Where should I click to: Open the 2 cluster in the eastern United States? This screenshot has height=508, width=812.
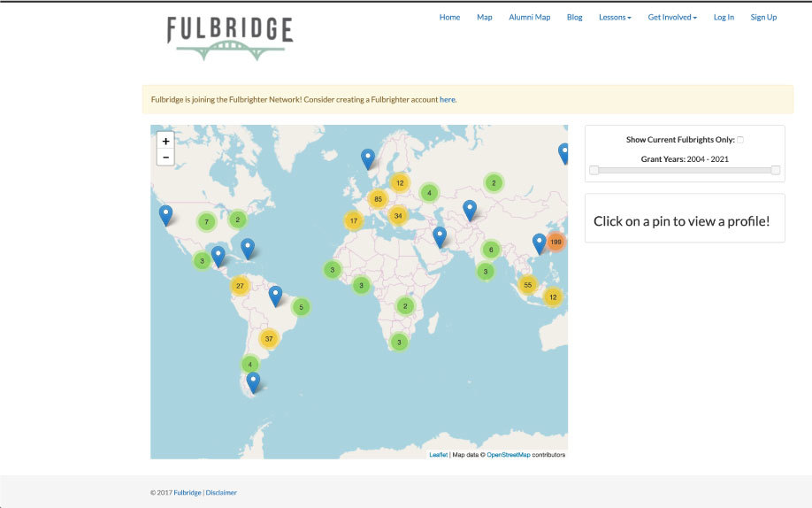tap(238, 219)
